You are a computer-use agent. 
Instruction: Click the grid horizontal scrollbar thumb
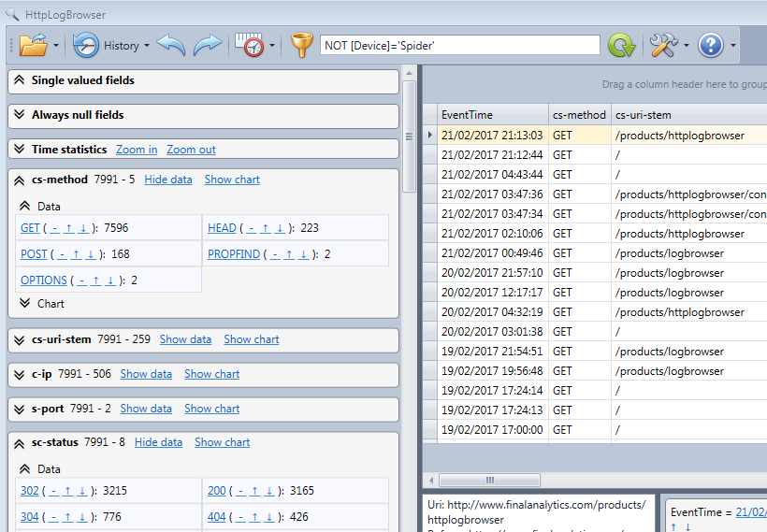(489, 481)
